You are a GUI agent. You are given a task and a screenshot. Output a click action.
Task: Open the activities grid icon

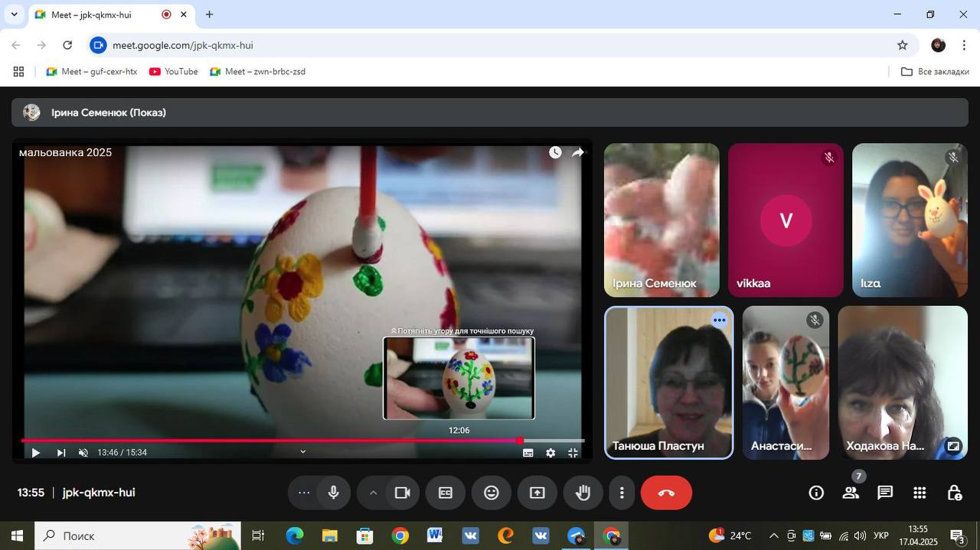920,493
